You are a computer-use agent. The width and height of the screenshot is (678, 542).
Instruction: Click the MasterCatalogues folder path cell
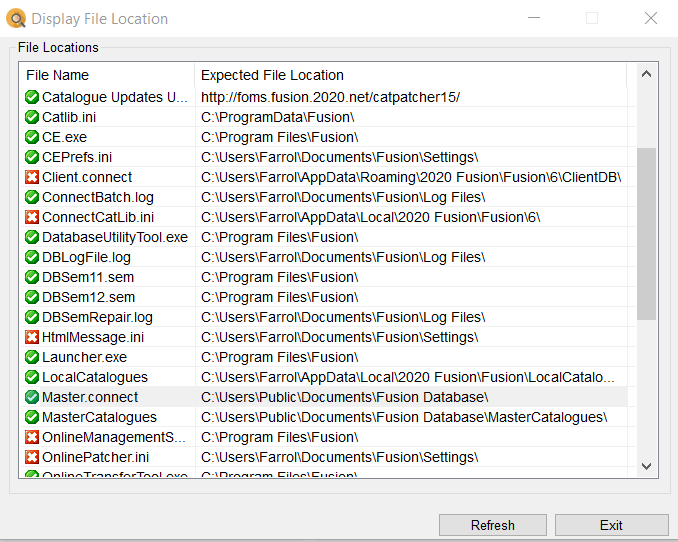(x=404, y=417)
